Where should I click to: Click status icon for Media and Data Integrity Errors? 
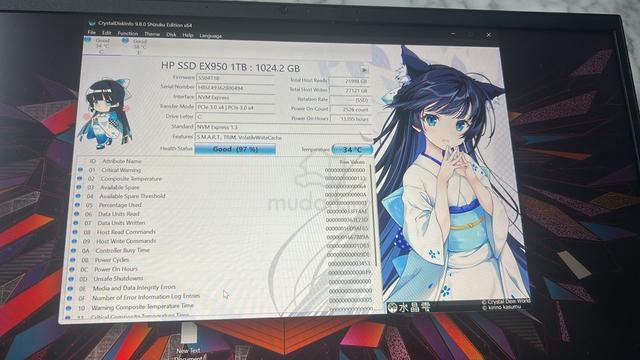click(69, 289)
